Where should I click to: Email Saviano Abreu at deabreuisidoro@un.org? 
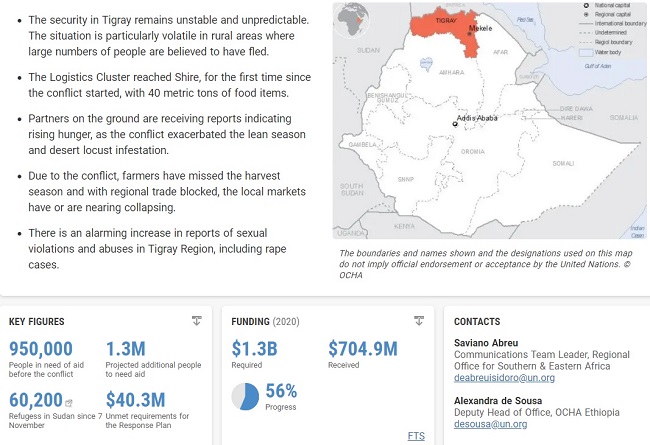(503, 378)
